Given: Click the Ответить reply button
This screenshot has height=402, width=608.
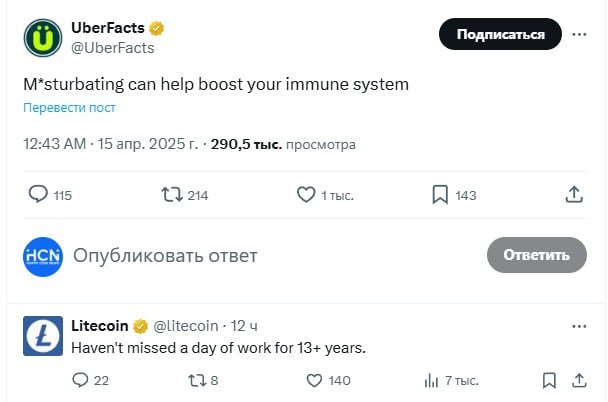Looking at the screenshot, I should 536,255.
